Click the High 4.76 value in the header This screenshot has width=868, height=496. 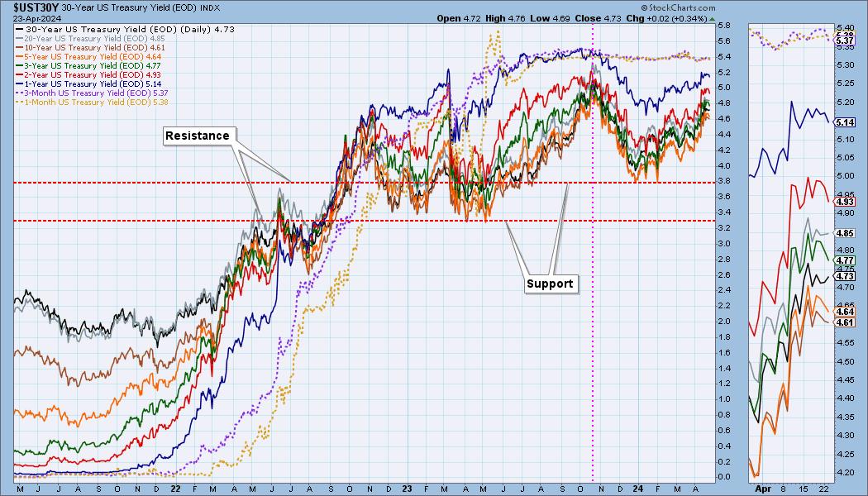pyautogui.click(x=505, y=18)
